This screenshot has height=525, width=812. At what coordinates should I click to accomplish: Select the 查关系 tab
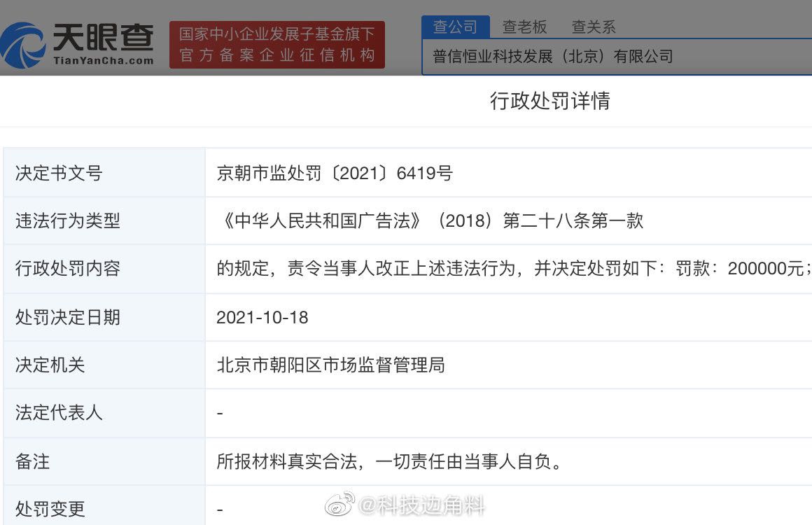click(594, 27)
